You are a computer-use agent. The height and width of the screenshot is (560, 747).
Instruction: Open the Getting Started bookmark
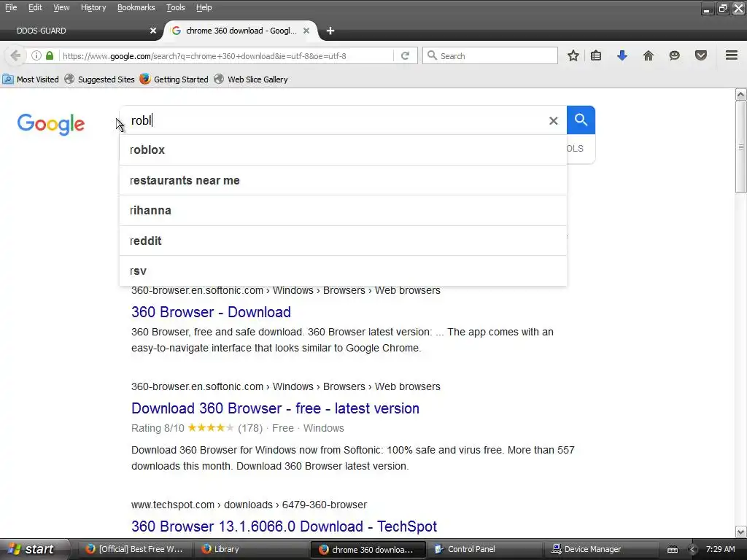[174, 79]
